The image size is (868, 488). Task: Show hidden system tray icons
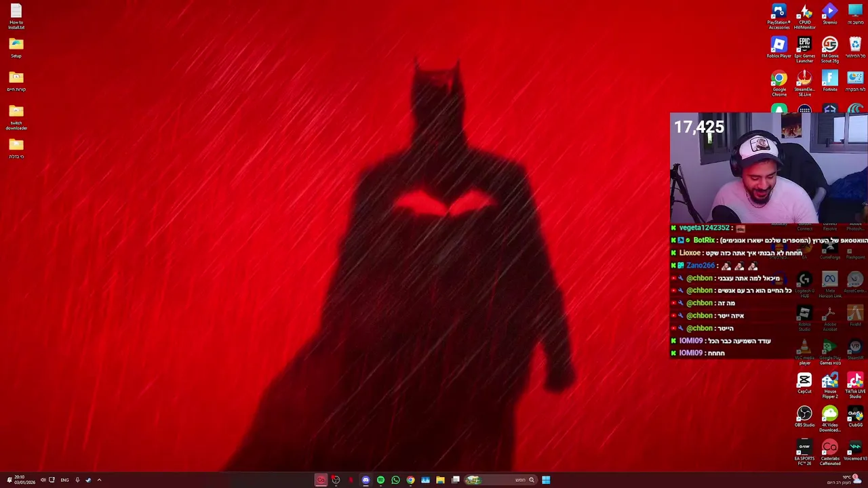(99, 480)
